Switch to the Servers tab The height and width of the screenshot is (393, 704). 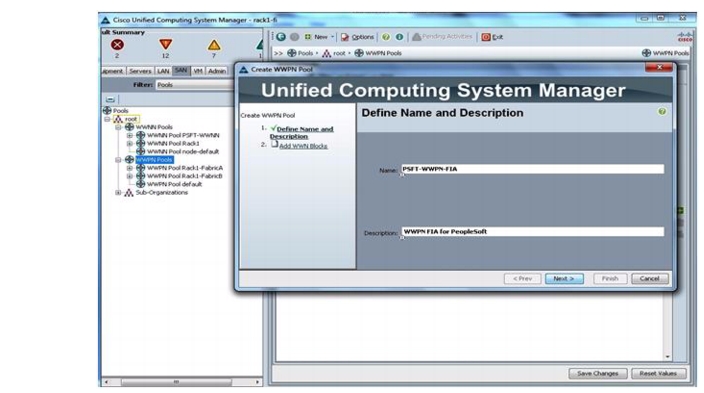click(140, 71)
